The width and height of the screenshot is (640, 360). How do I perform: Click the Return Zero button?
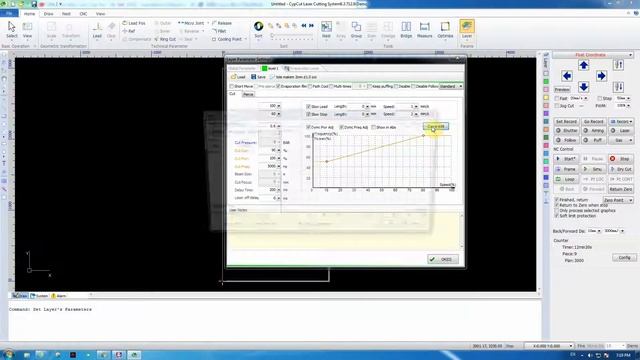pyautogui.click(x=620, y=189)
